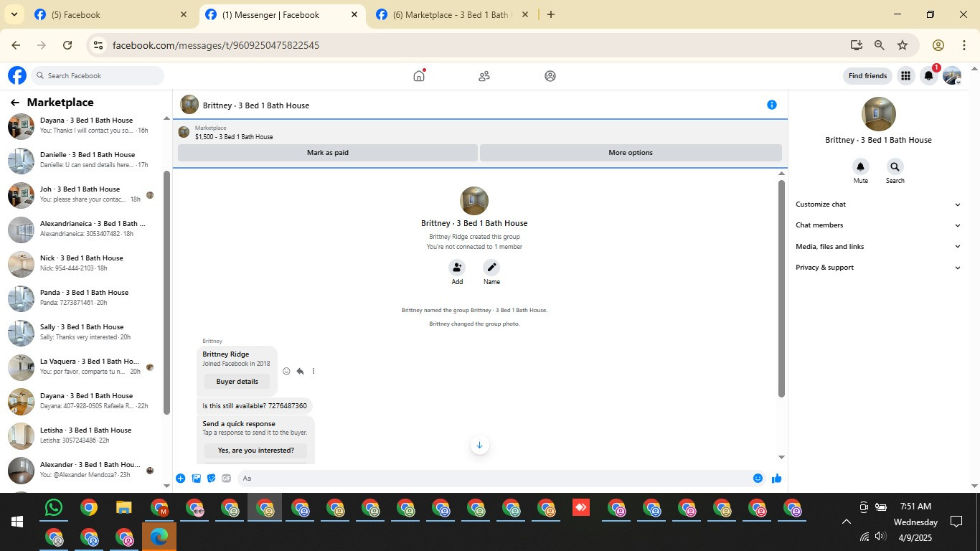Open La Vaquera's conversation
The image size is (980, 551).
click(x=85, y=367)
